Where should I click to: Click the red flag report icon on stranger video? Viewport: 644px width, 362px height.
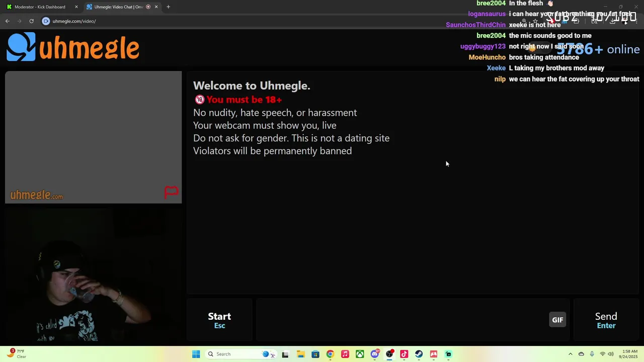pyautogui.click(x=171, y=192)
